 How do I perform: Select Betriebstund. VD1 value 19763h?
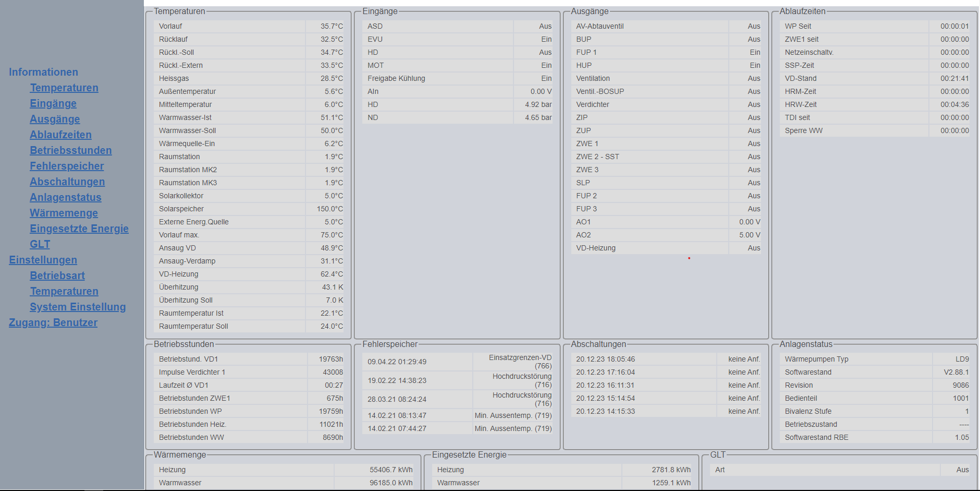click(331, 359)
